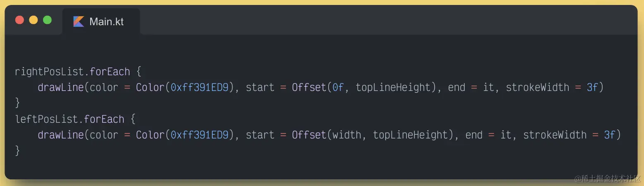
Task: Click drawLine inside the rightPosList block
Action: click(x=61, y=88)
